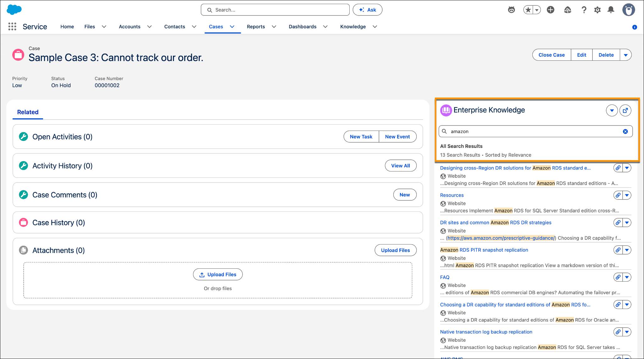Image resolution: width=644 pixels, height=359 pixels.
Task: Click the Favorites star icon
Action: coord(528,10)
